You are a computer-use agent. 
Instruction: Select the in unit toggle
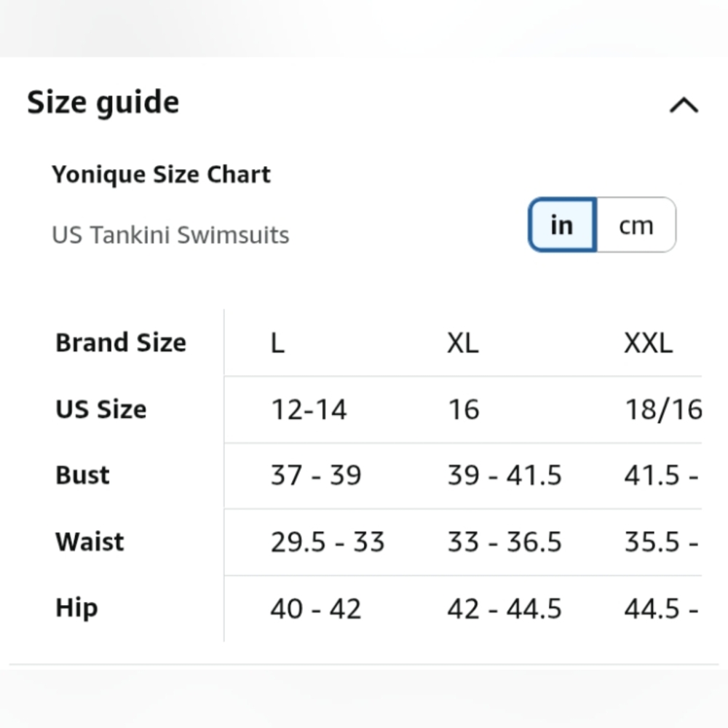pyautogui.click(x=562, y=225)
